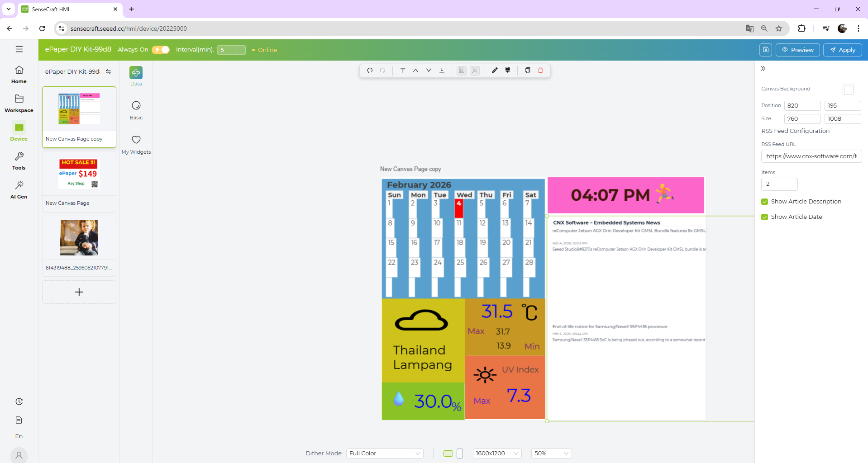Select the pencil edit tool

[x=495, y=71]
